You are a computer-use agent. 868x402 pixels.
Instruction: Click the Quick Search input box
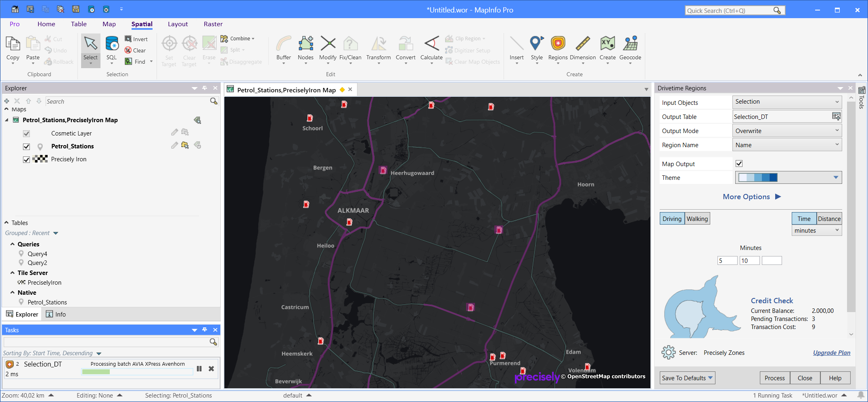click(730, 10)
